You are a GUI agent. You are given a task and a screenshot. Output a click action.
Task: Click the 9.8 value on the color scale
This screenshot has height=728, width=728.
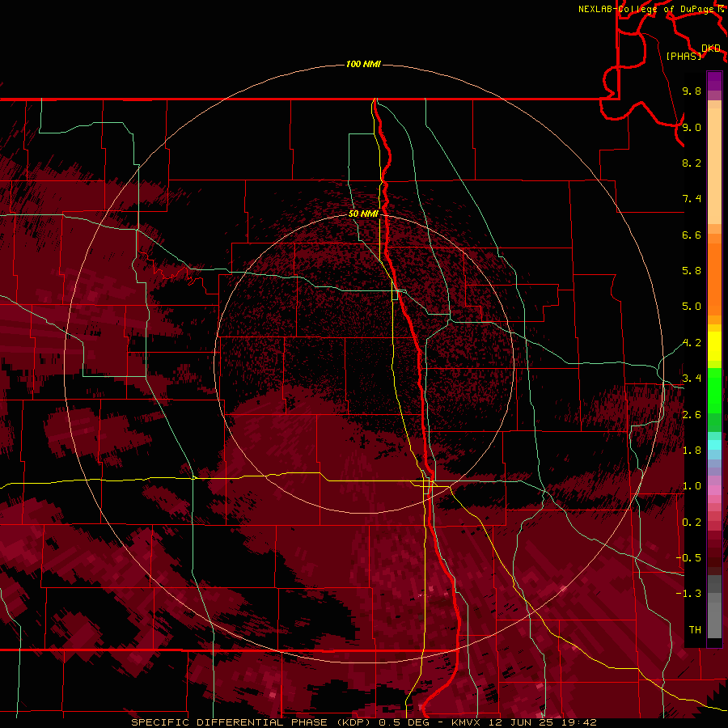coord(692,91)
